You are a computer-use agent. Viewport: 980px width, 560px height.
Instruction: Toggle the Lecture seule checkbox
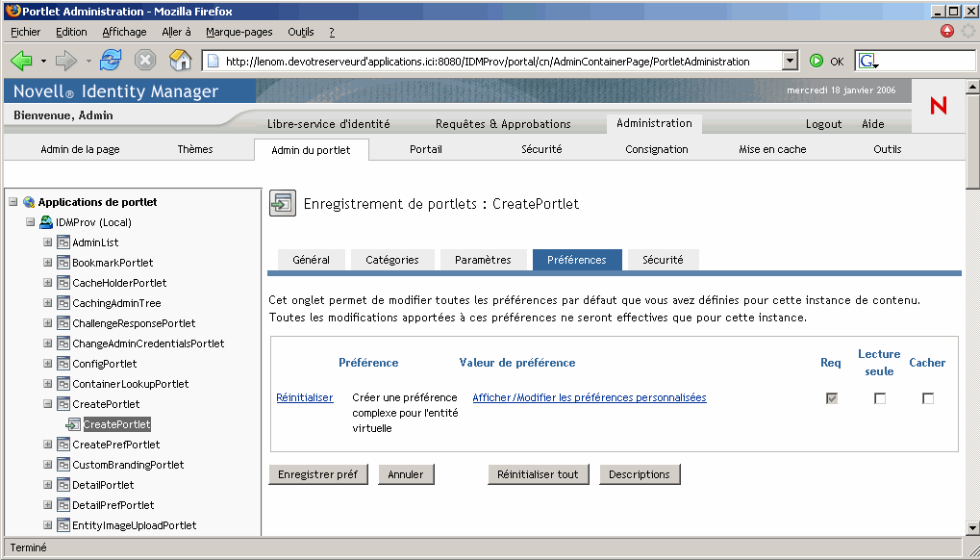880,398
